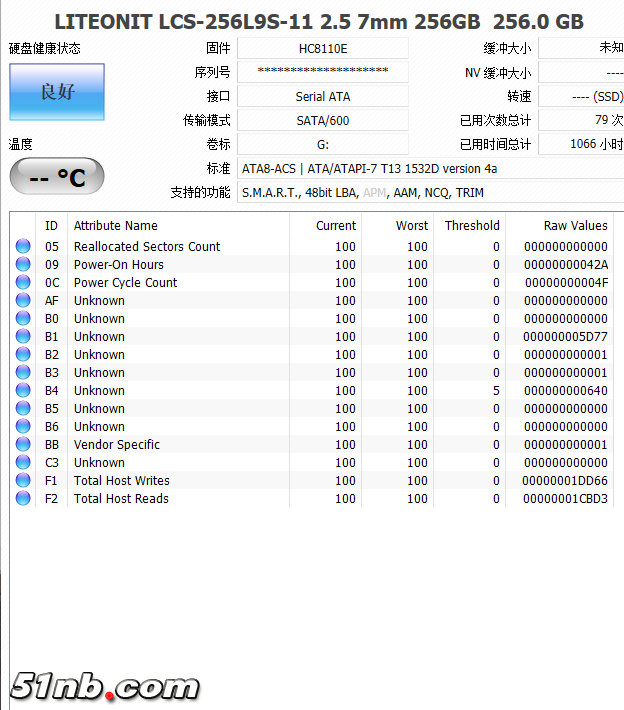The image size is (624, 710).
Task: Click the status orb in row B3
Action: pyautogui.click(x=23, y=372)
